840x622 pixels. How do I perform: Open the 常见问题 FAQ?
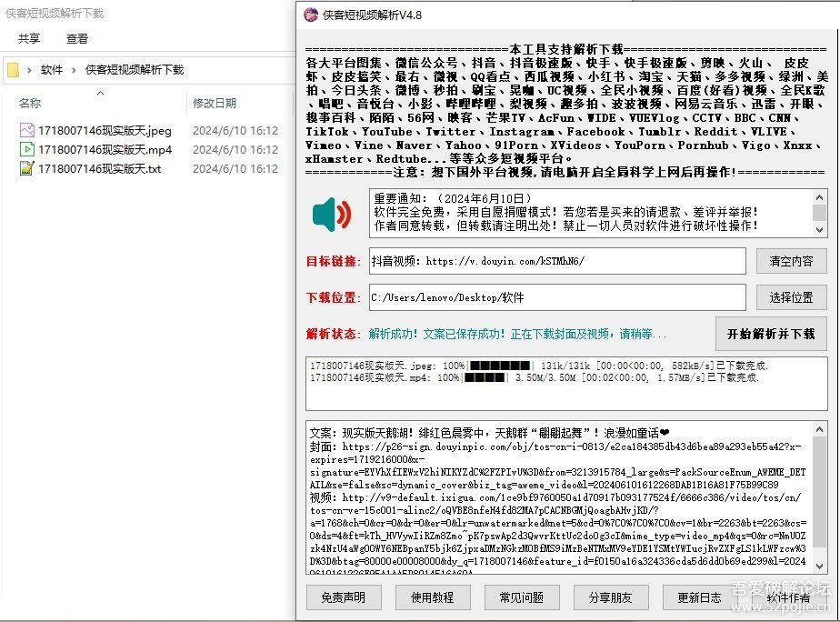click(x=521, y=598)
